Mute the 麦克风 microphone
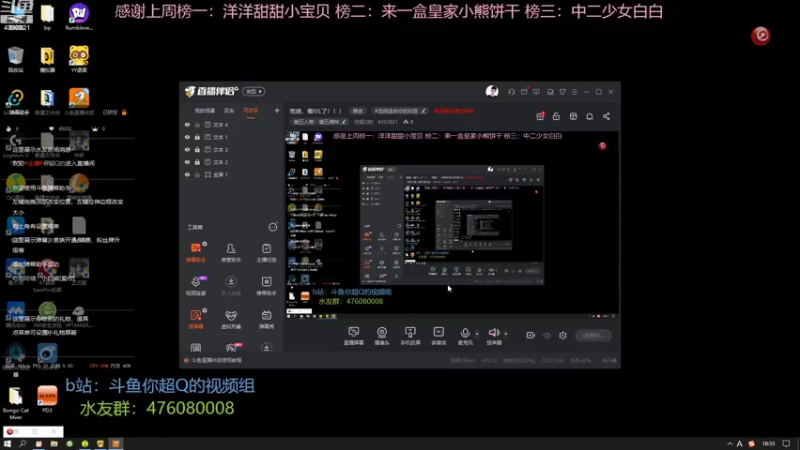Image resolution: width=800 pixels, height=450 pixels. click(465, 336)
